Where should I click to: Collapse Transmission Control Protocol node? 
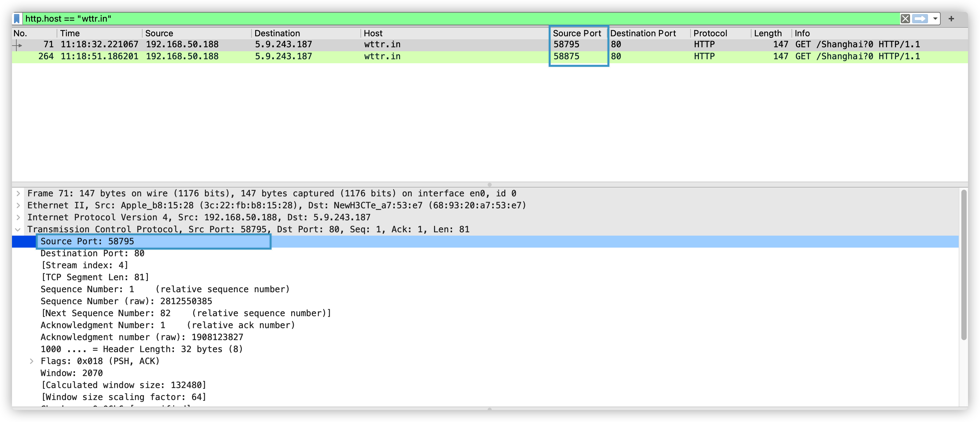click(18, 229)
